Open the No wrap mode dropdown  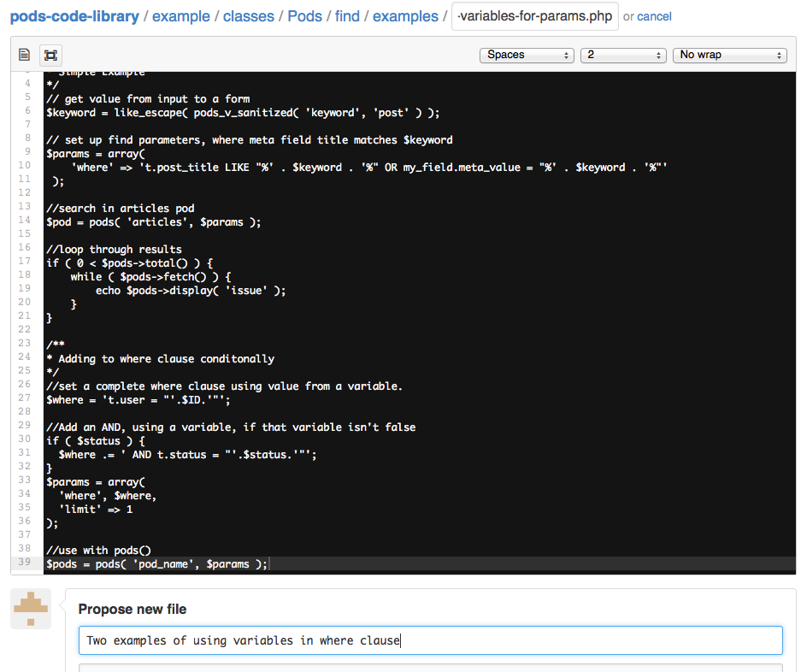(x=729, y=55)
